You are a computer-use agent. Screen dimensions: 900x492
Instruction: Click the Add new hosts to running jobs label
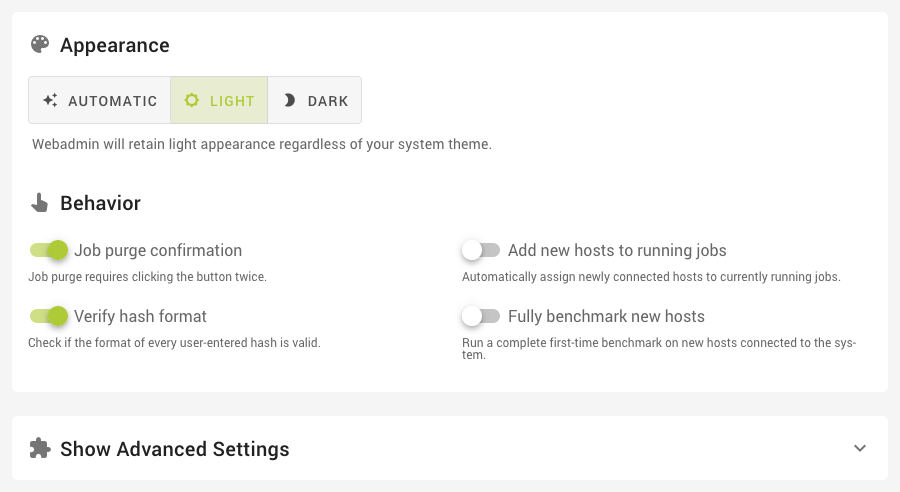pos(617,250)
